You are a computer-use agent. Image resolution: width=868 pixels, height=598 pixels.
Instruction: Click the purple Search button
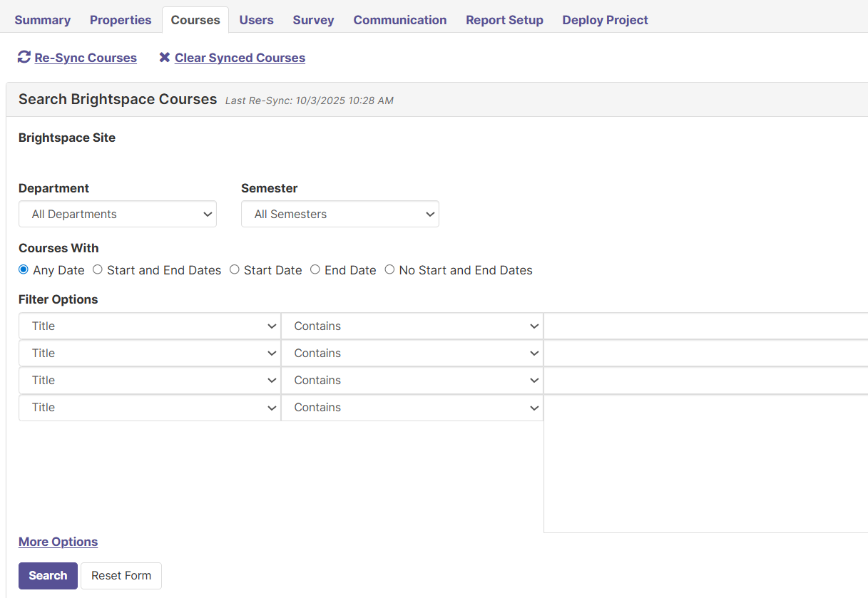point(48,575)
